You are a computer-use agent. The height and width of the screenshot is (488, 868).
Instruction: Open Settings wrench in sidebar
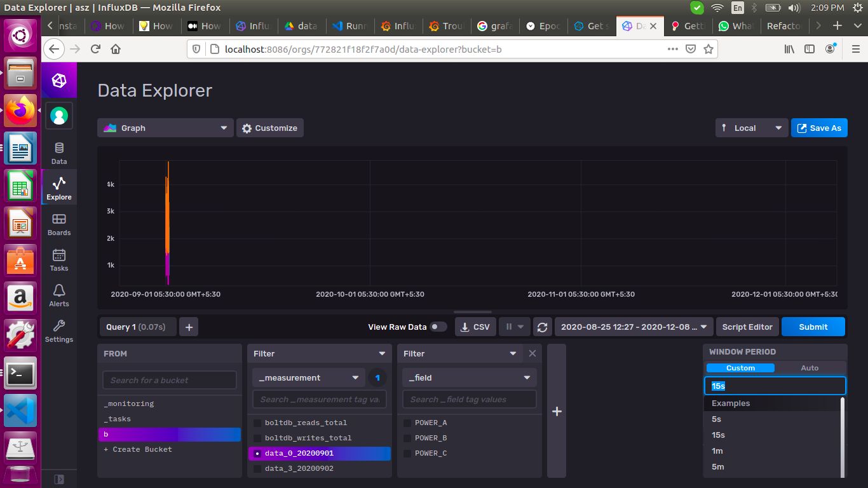pos(59,331)
